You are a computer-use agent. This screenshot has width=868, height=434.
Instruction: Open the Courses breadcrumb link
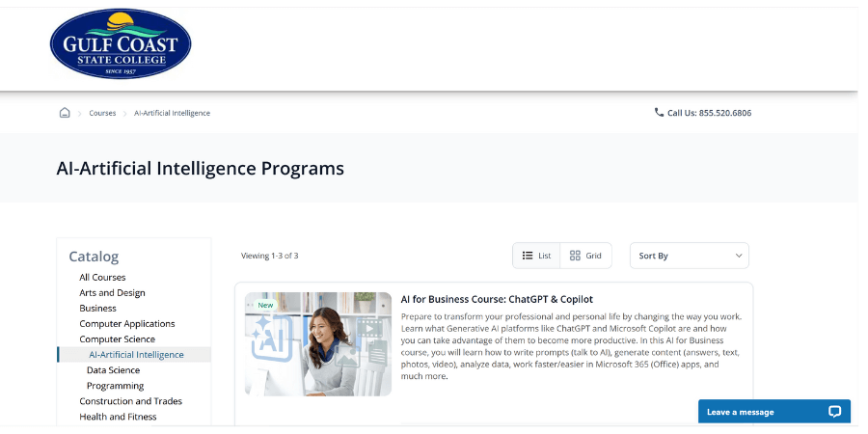coord(102,113)
